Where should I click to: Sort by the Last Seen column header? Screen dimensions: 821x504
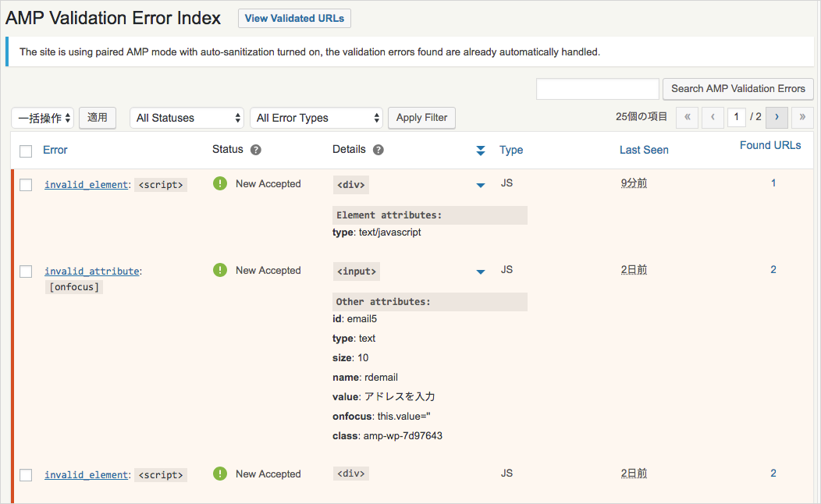[x=644, y=151]
